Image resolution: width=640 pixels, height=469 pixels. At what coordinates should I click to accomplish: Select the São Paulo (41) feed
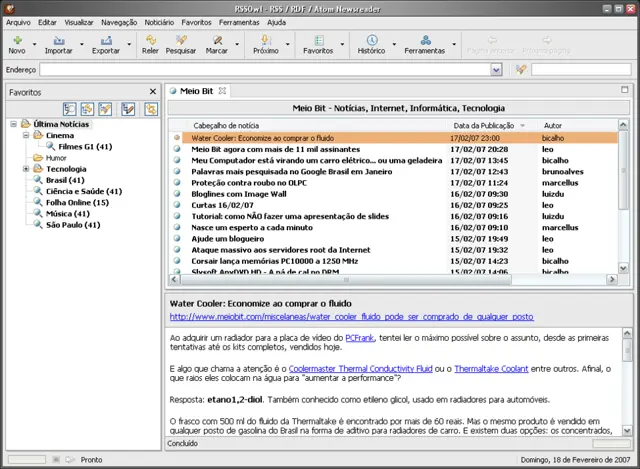click(73, 225)
